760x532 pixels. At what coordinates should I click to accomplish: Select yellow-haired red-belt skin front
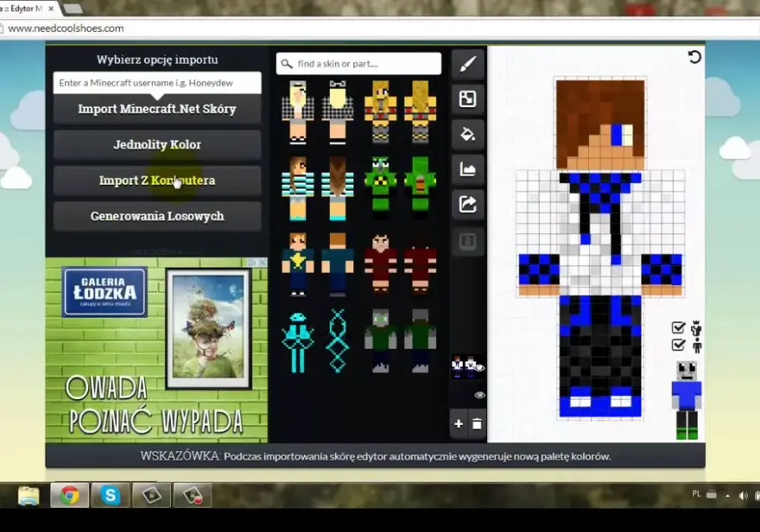point(381,112)
